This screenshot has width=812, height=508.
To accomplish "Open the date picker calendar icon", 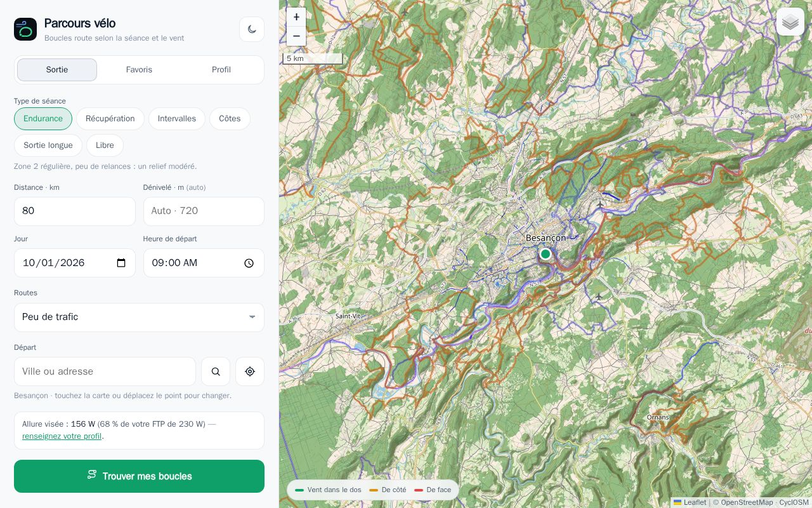I will [x=122, y=263].
